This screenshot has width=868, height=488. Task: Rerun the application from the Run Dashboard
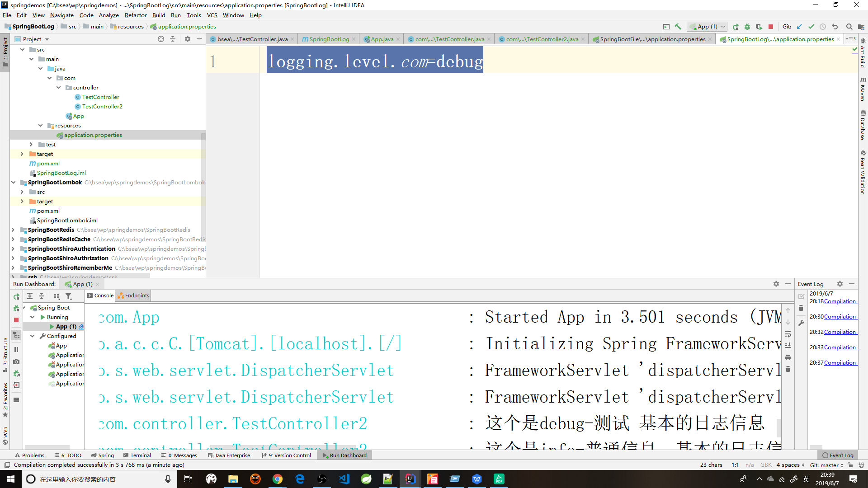[16, 296]
